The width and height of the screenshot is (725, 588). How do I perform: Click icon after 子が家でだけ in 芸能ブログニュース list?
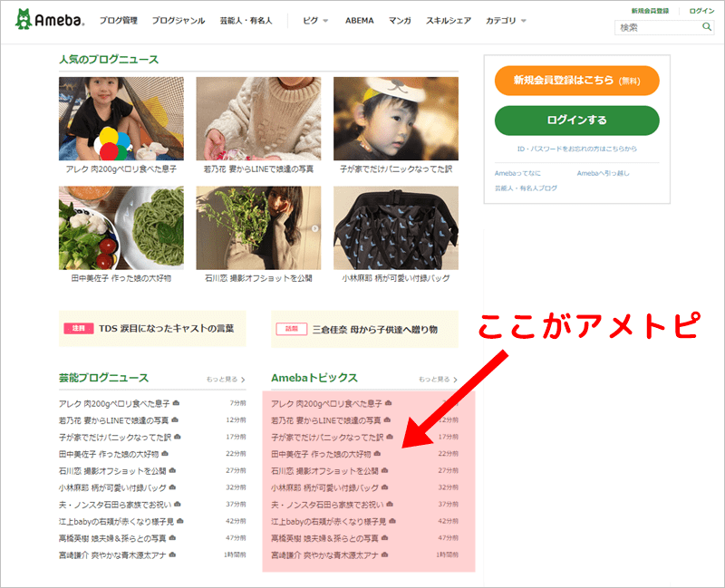click(x=178, y=437)
